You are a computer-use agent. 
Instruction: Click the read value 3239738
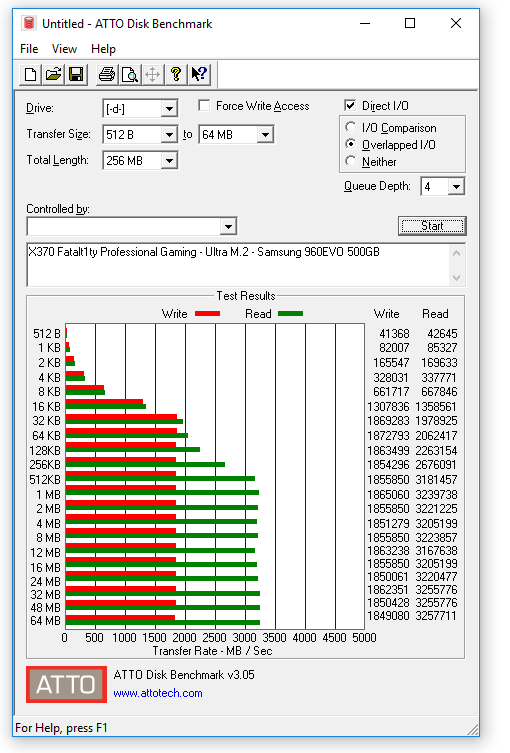(436, 494)
